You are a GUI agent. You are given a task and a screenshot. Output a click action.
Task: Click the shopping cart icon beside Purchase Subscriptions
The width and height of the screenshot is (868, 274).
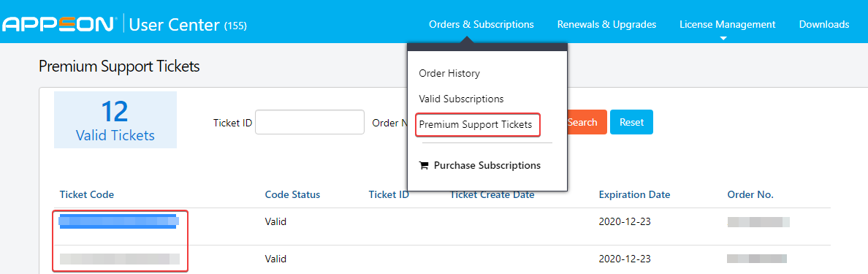(x=424, y=165)
